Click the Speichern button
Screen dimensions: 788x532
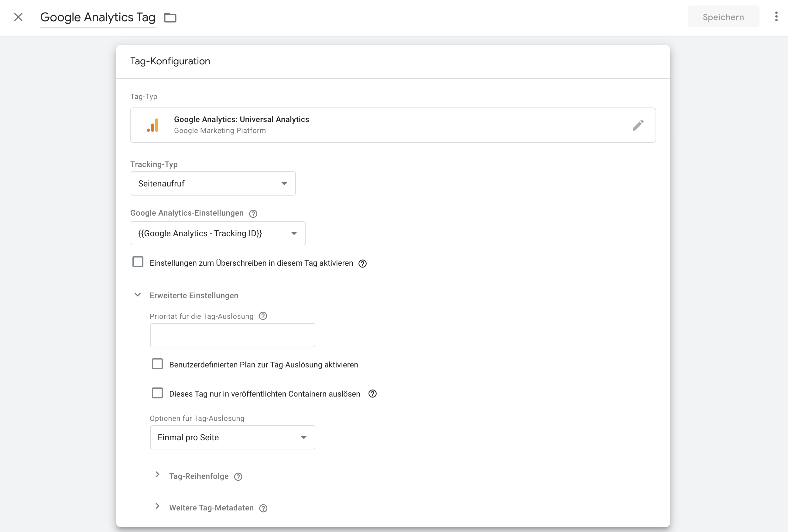(x=723, y=17)
